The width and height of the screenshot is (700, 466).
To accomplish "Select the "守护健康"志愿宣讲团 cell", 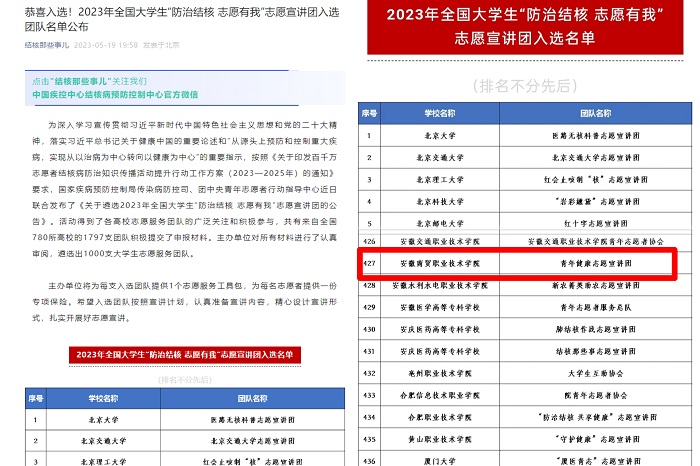I will coord(596,439).
